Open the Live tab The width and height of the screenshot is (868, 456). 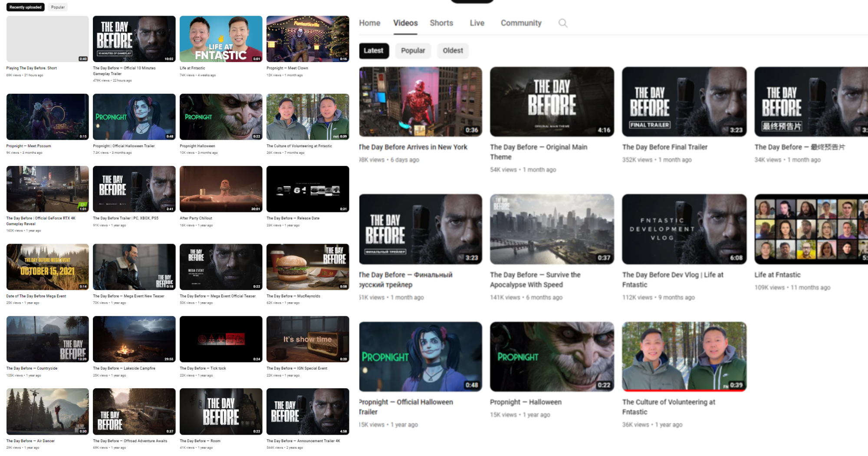(477, 23)
